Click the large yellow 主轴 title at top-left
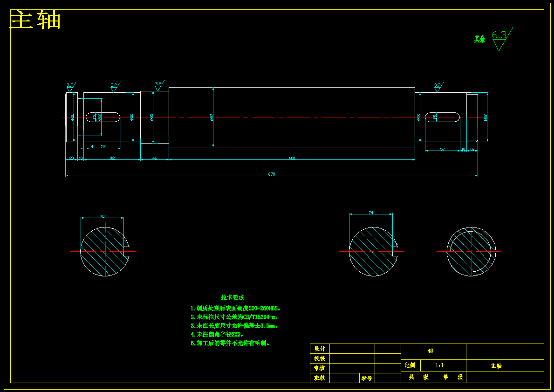The height and width of the screenshot is (392, 554). click(x=35, y=20)
